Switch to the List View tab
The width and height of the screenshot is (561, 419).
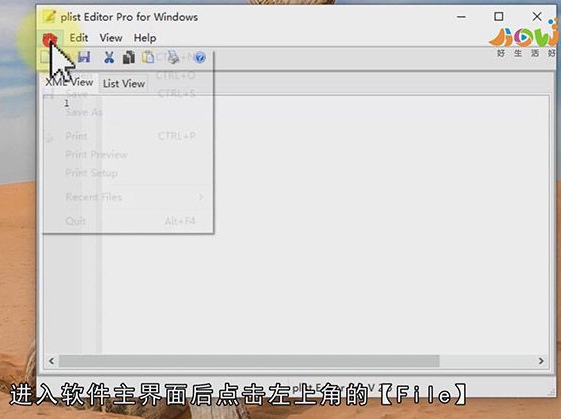(124, 84)
